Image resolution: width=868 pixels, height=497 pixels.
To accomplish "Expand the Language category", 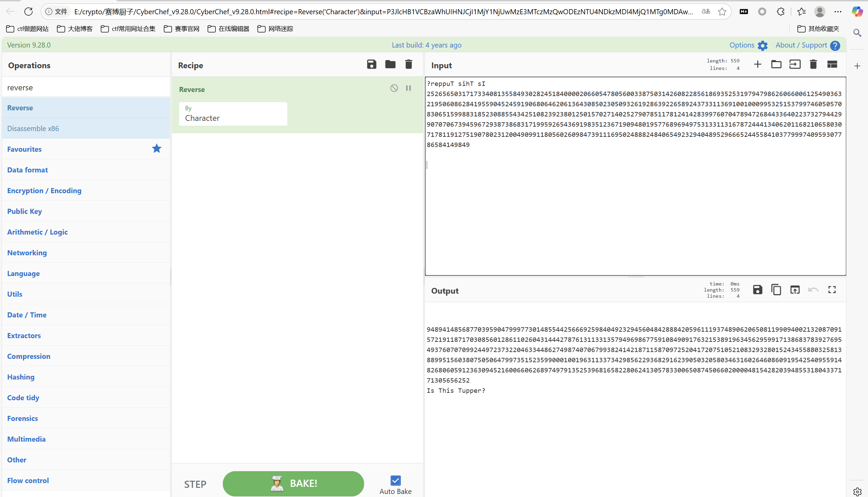I will click(86, 273).
